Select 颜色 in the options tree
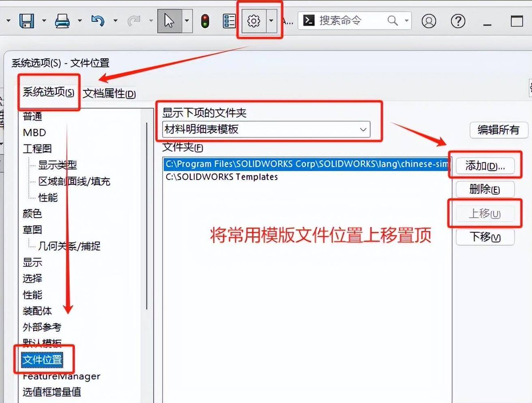This screenshot has height=403, width=532. 32,214
